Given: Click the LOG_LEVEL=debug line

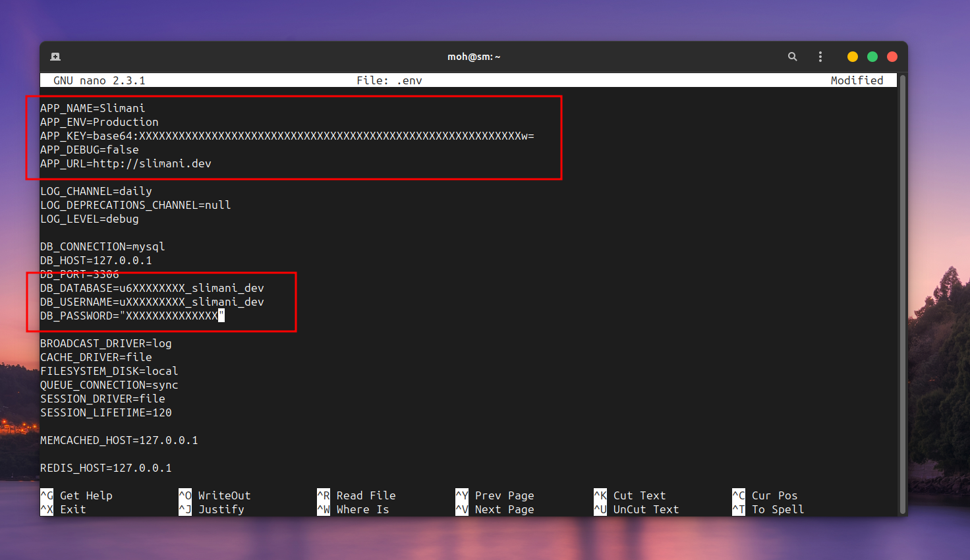Looking at the screenshot, I should (x=90, y=219).
